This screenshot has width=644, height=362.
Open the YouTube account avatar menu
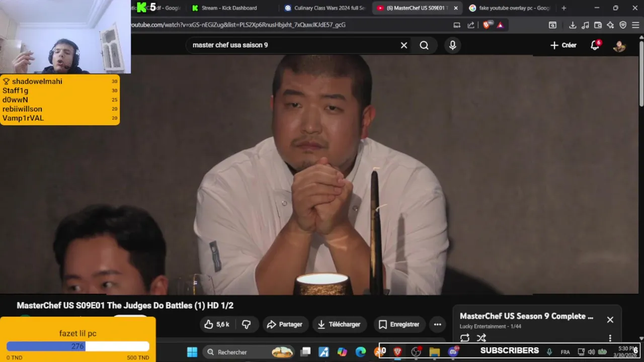pyautogui.click(x=619, y=45)
